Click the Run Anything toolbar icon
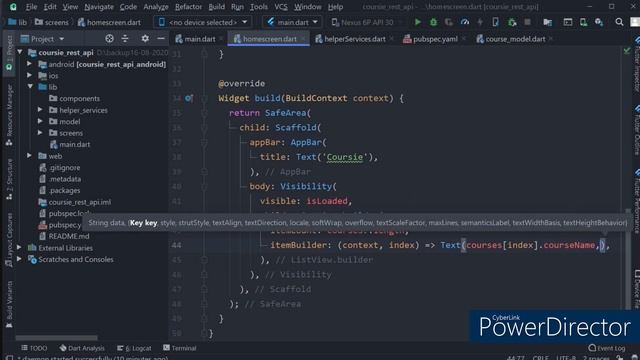640x360 pixels. pos(567,22)
